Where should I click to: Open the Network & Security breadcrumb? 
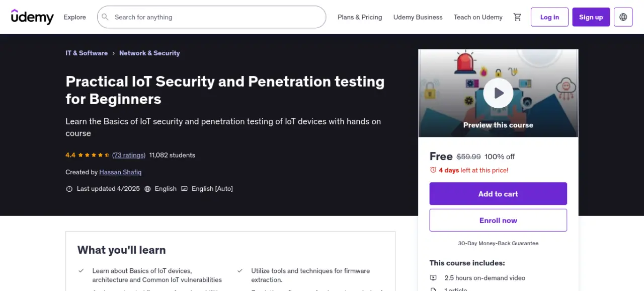click(149, 53)
